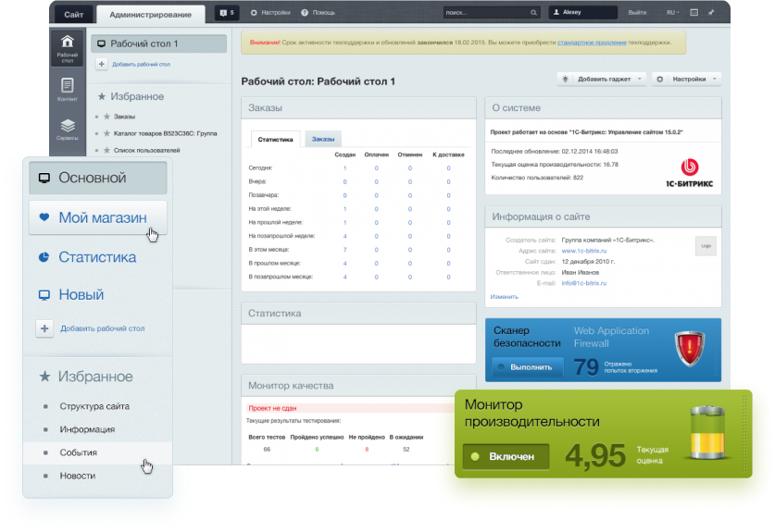Open the Контент sidebar section icon
Screen dimensions: 775x532
tap(67, 89)
